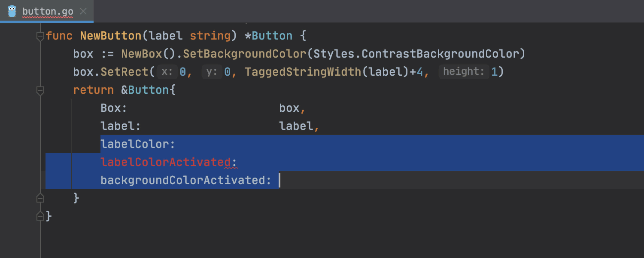Click the Go gopher file icon
The width and height of the screenshot is (644, 258).
(x=12, y=11)
